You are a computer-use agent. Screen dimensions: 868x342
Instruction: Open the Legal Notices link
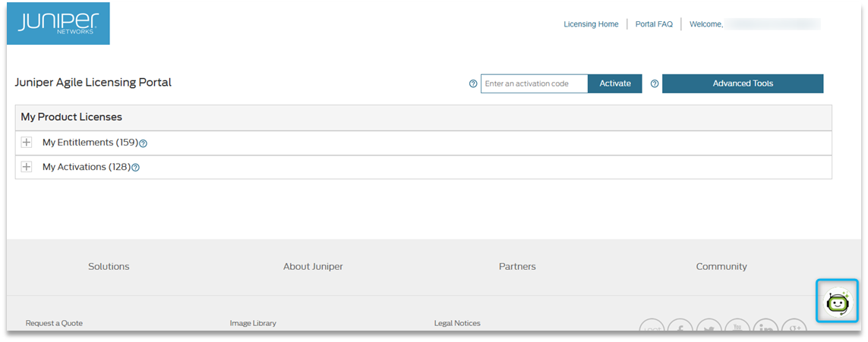tap(457, 323)
